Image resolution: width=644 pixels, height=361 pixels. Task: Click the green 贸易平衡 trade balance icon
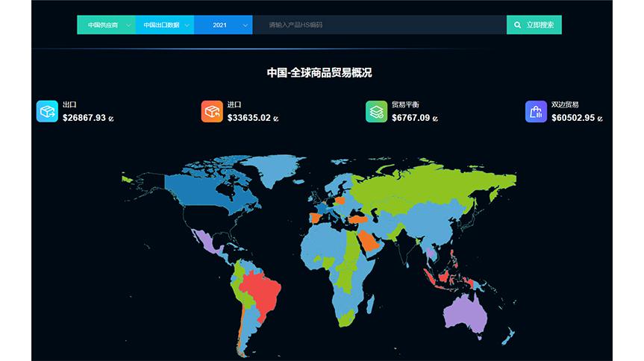tap(376, 111)
